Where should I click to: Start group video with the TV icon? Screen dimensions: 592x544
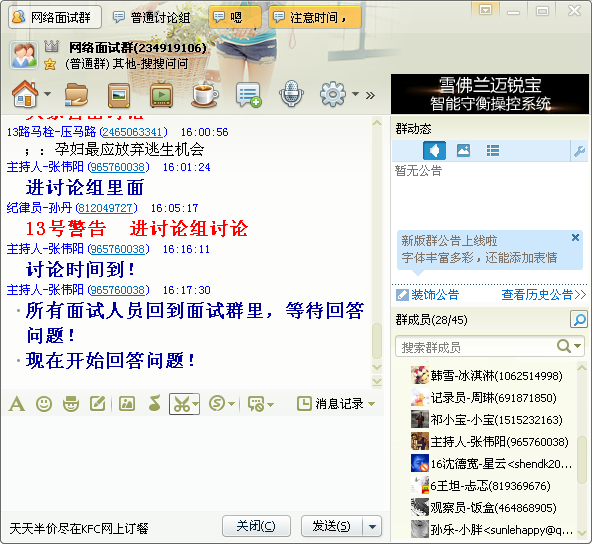(162, 94)
